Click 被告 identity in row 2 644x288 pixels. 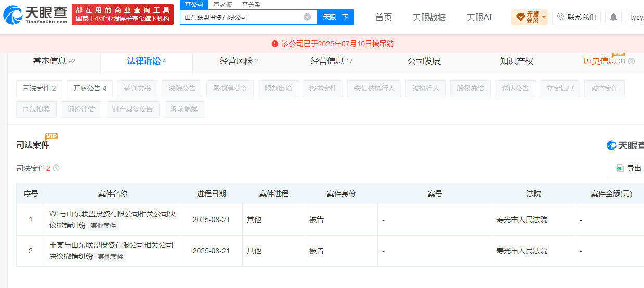[317, 251]
